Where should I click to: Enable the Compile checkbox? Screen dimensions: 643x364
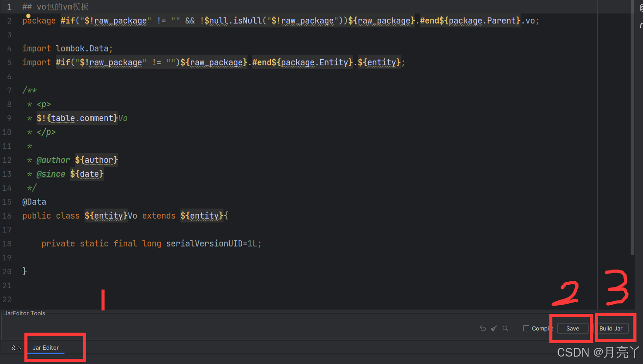point(526,328)
